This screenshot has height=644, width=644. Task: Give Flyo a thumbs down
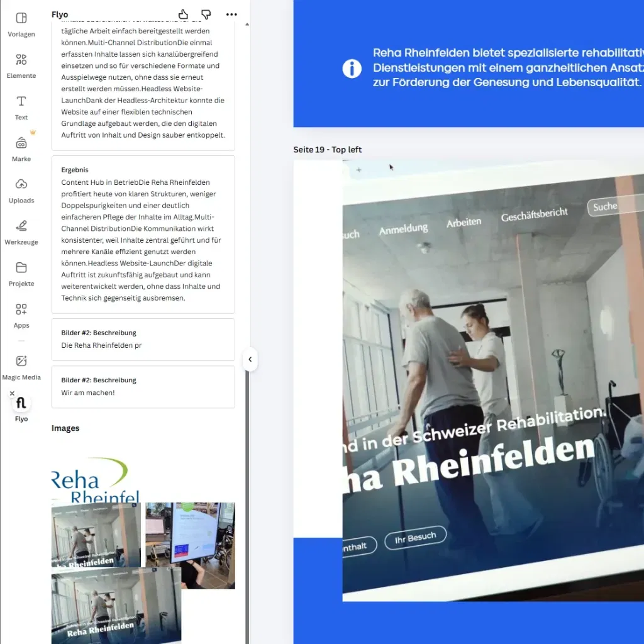[206, 14]
